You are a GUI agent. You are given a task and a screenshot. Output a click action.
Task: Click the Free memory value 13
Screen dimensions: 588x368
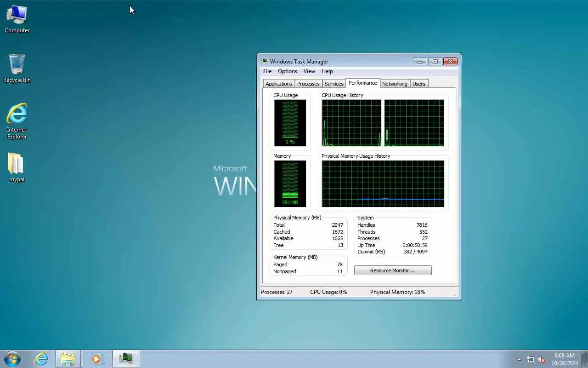[x=340, y=245]
